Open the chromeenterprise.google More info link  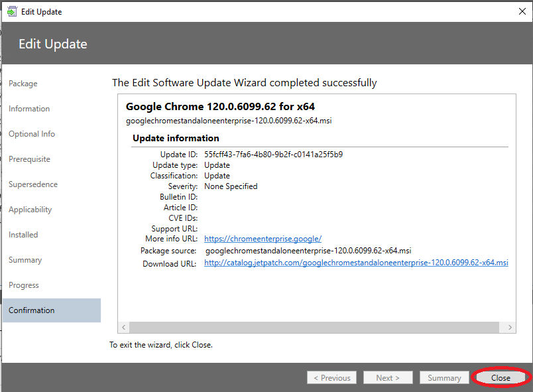[263, 239]
